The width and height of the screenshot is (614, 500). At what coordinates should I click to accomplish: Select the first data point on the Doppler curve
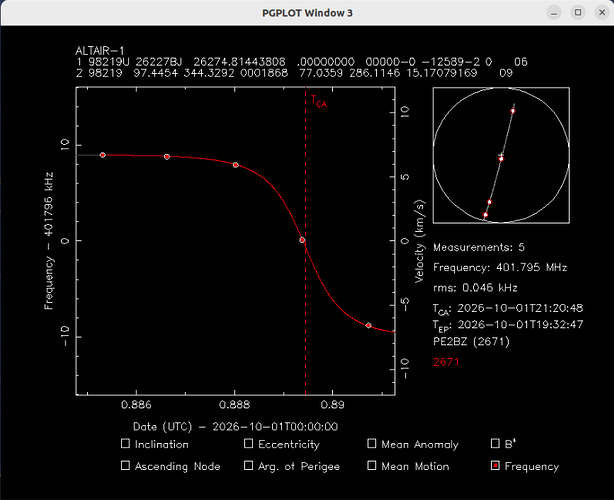103,155
